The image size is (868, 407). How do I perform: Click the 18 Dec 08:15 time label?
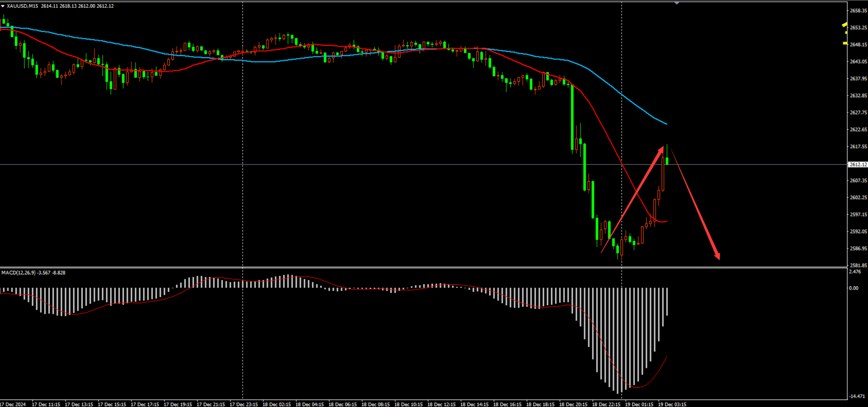(x=375, y=405)
